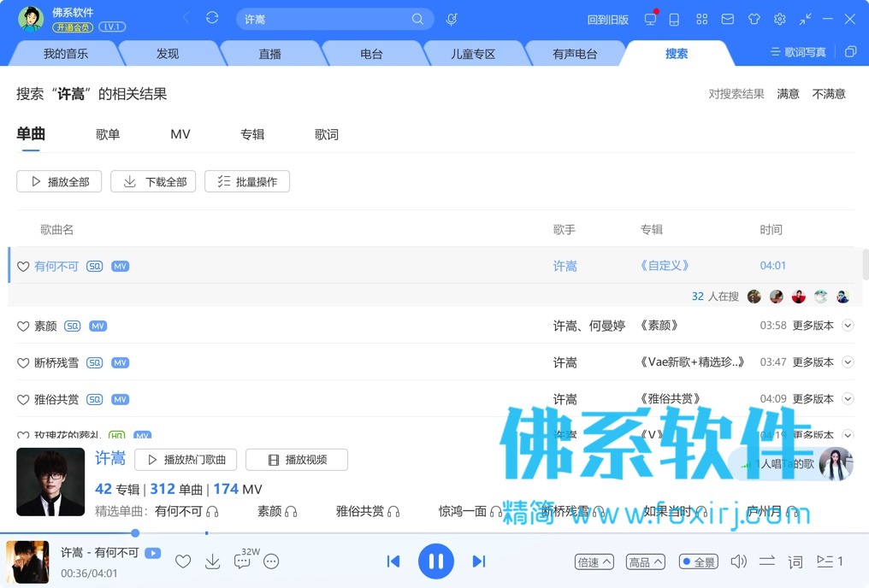Select the 歌词 results tab
Viewport: 869px width, 588px height.
pyautogui.click(x=327, y=134)
